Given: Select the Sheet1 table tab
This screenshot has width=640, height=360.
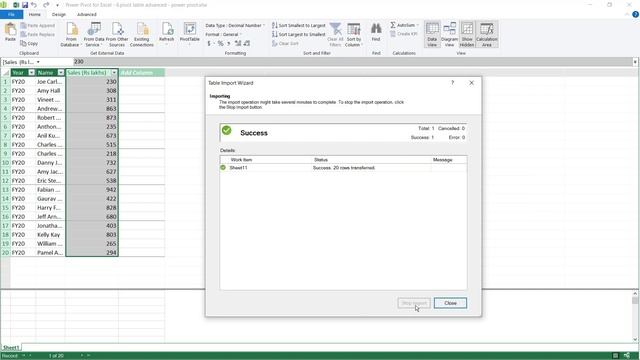Looking at the screenshot, I should coord(11,347).
